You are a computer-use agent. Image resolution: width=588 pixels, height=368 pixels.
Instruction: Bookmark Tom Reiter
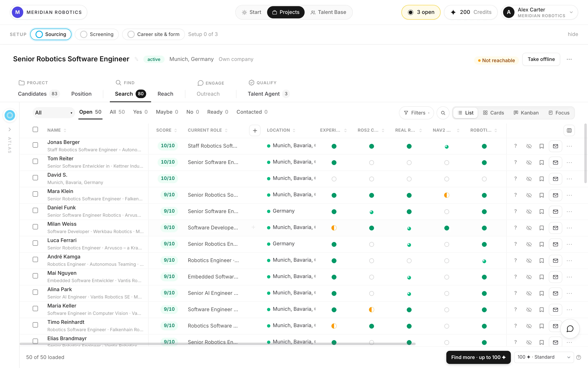pyautogui.click(x=542, y=163)
